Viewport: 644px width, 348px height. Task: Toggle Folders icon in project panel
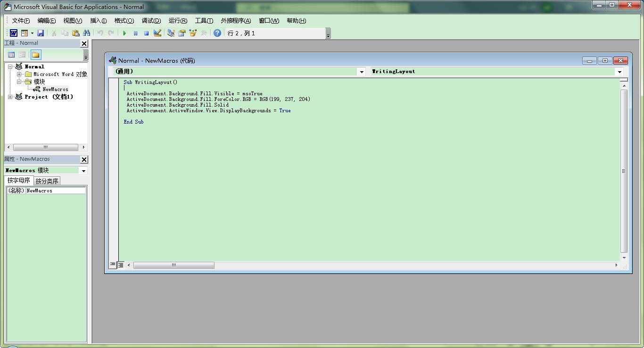(36, 55)
